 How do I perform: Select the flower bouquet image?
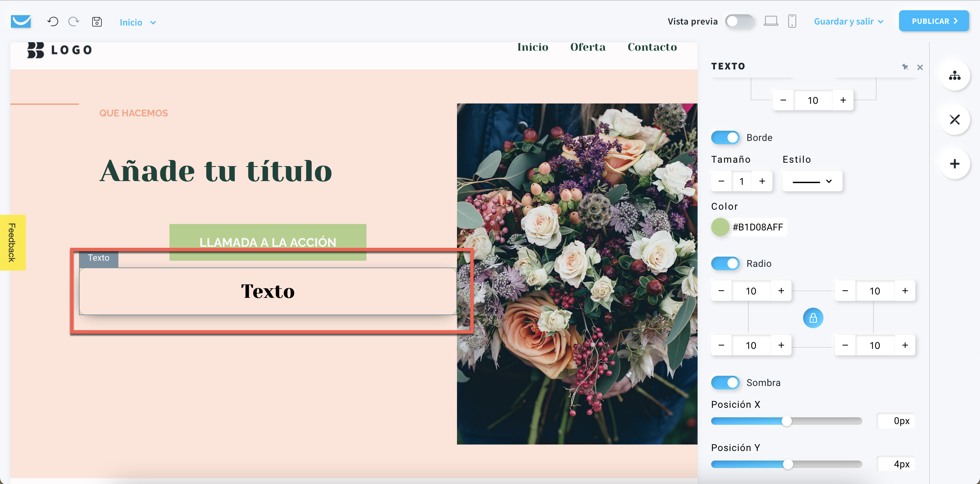[x=577, y=274]
